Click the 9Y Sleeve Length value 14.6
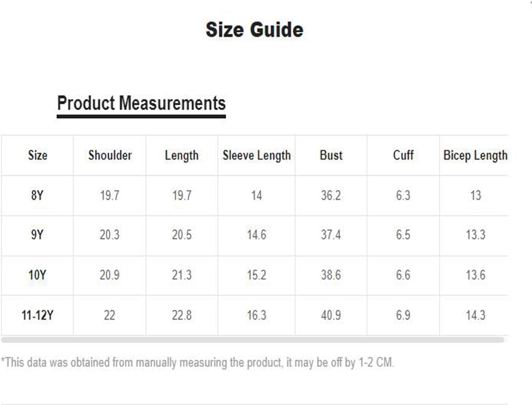Screen dimensions: 532x405 click(x=256, y=235)
